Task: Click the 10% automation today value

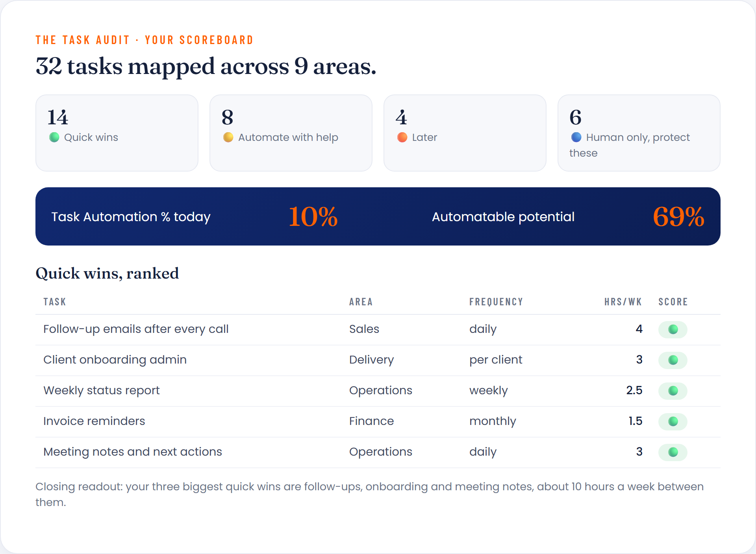Action: pyautogui.click(x=313, y=217)
